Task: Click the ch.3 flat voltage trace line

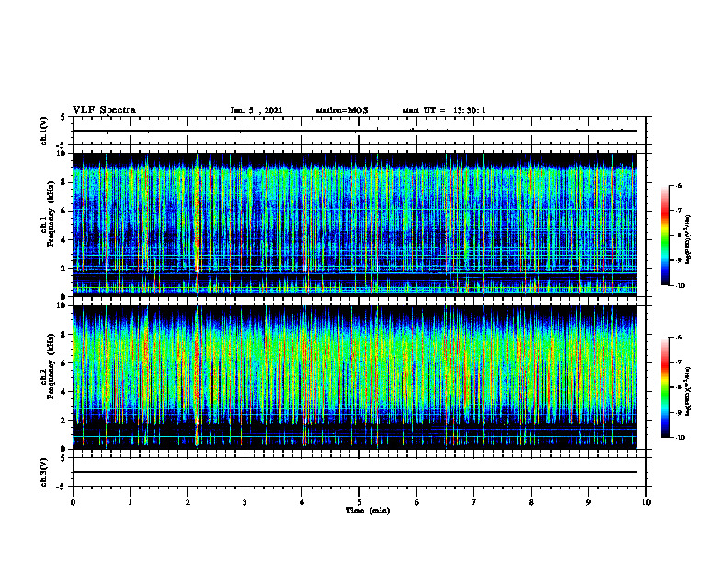Action: point(355,472)
